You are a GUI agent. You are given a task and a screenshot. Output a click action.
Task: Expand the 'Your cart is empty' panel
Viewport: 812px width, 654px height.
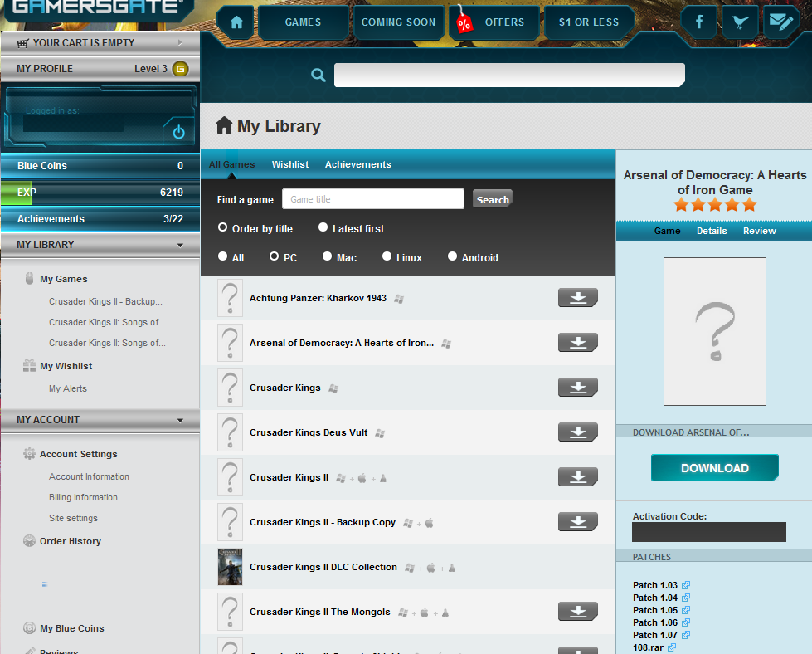click(180, 42)
